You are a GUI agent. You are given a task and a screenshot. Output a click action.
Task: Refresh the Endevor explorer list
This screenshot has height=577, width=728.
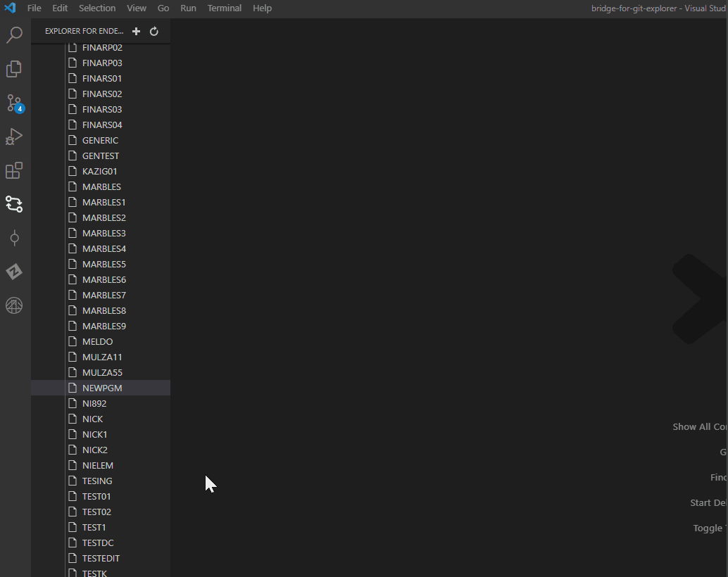[x=154, y=31]
